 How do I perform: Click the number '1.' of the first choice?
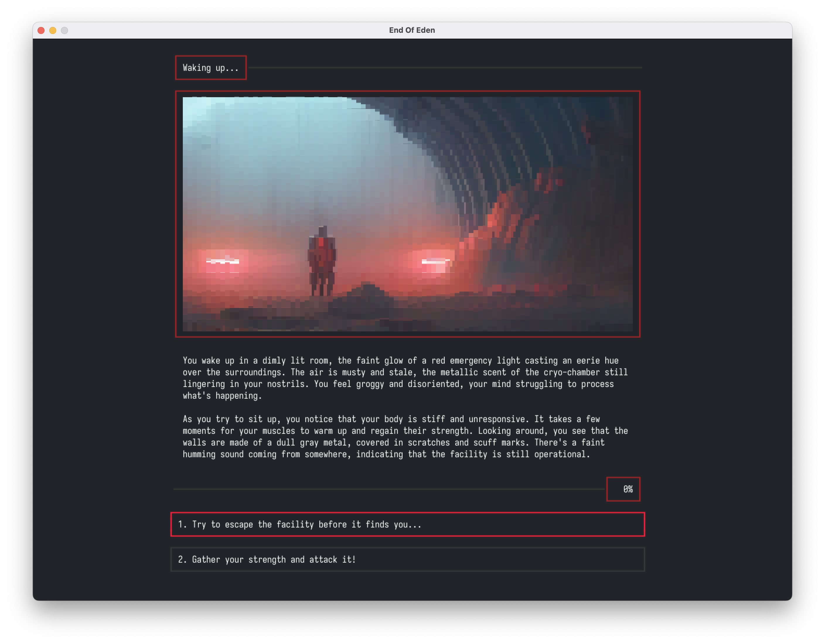coord(182,524)
